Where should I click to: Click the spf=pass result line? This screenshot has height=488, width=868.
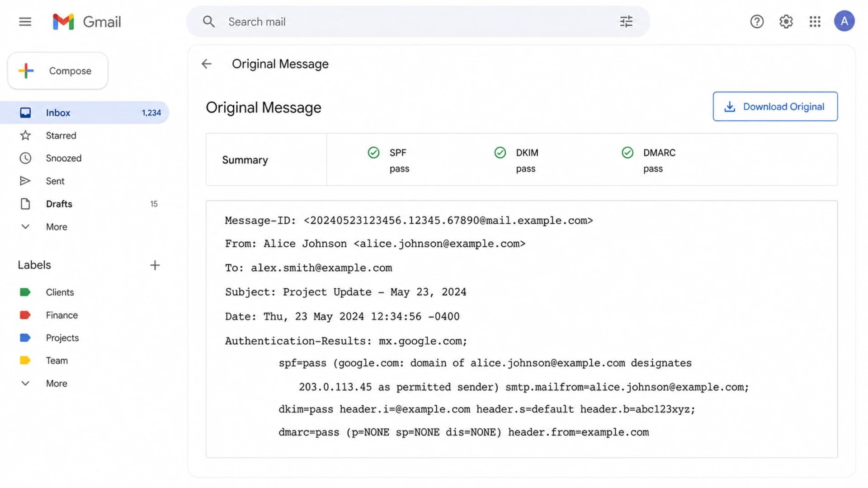coord(485,363)
